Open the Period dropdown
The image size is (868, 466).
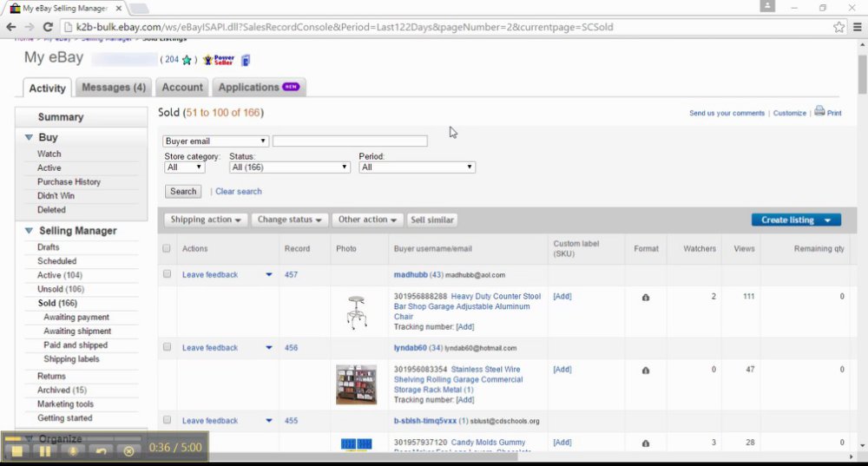(x=417, y=167)
